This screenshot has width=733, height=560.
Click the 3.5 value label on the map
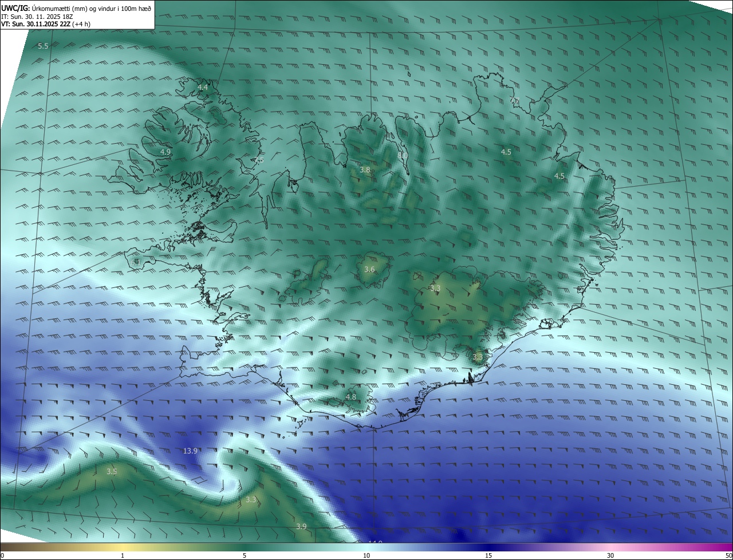pyautogui.click(x=112, y=472)
